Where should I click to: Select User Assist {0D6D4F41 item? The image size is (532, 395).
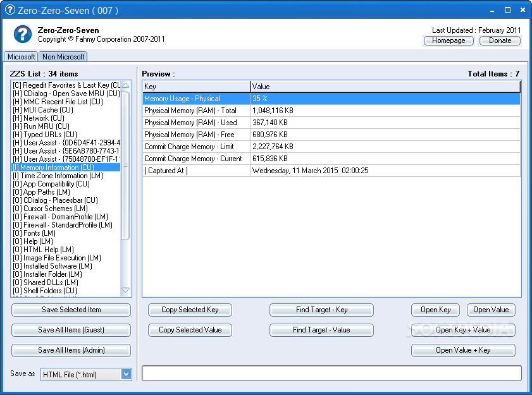click(x=66, y=143)
